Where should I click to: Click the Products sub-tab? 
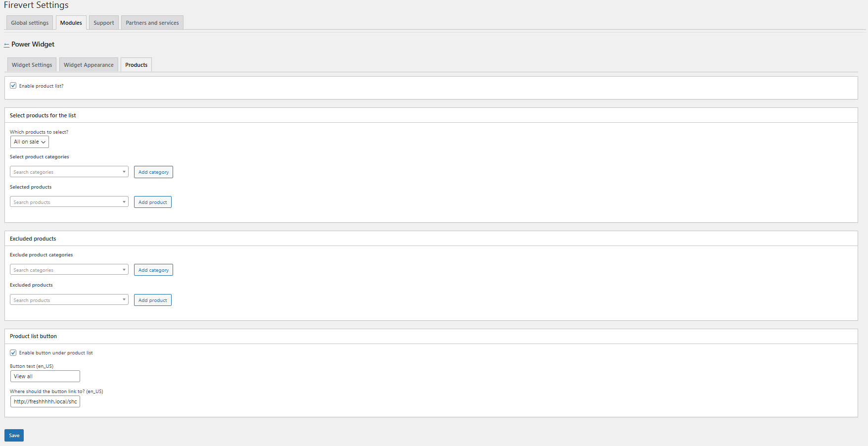click(x=136, y=65)
